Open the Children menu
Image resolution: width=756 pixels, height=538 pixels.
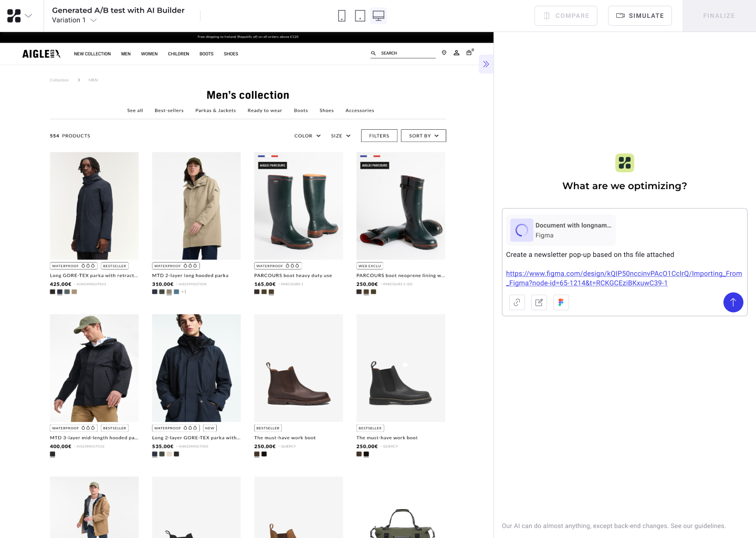pyautogui.click(x=178, y=54)
